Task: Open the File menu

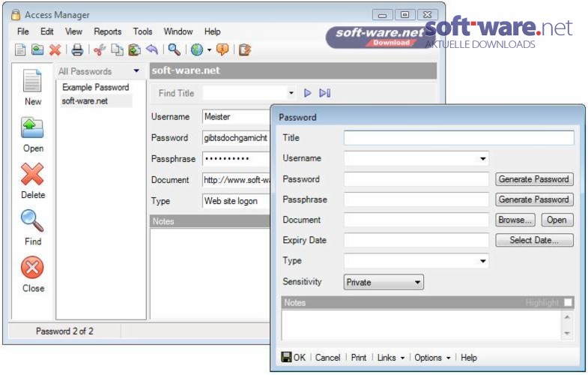Action: (23, 31)
